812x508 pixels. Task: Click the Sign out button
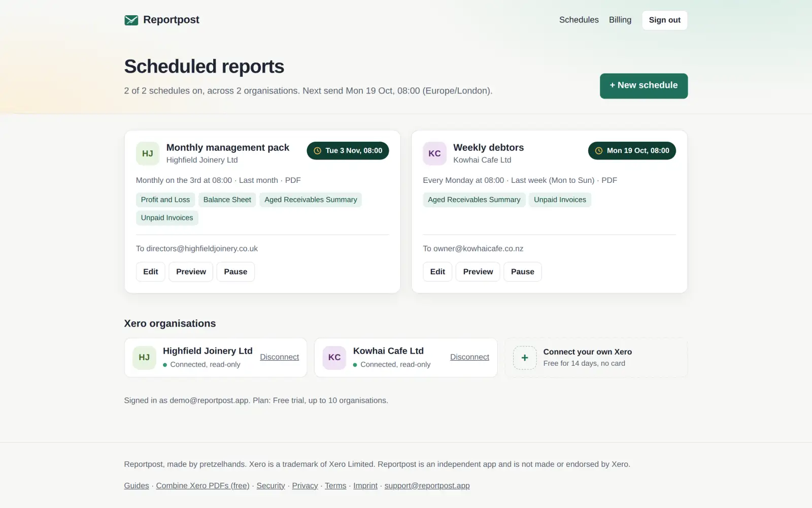pyautogui.click(x=665, y=20)
